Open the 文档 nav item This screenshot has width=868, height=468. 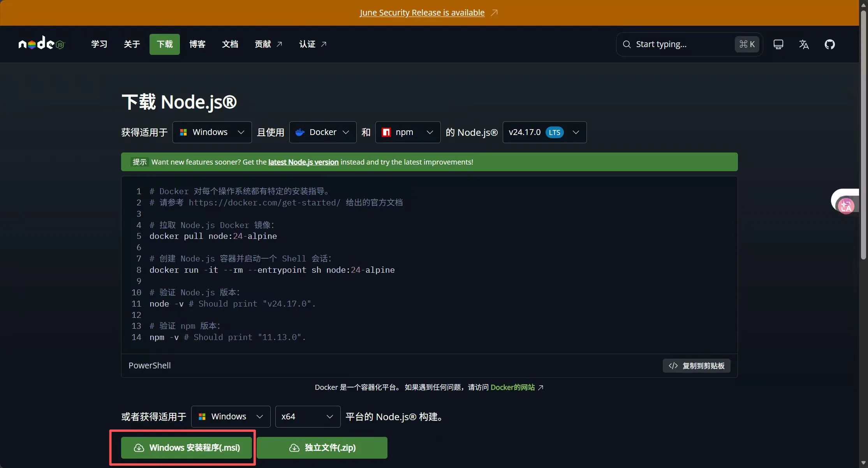pos(230,44)
